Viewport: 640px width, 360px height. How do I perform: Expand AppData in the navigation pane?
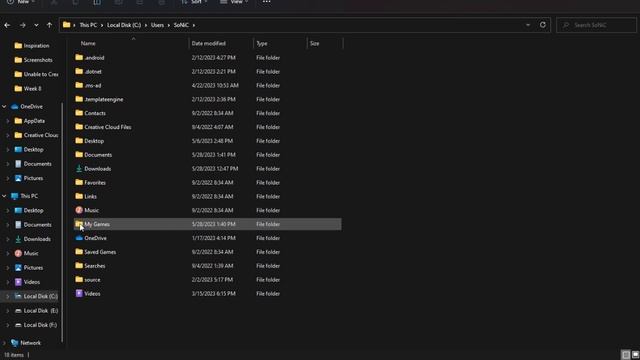[8, 121]
